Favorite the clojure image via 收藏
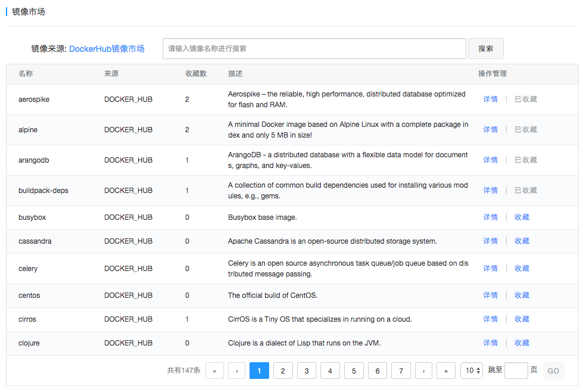 522,343
